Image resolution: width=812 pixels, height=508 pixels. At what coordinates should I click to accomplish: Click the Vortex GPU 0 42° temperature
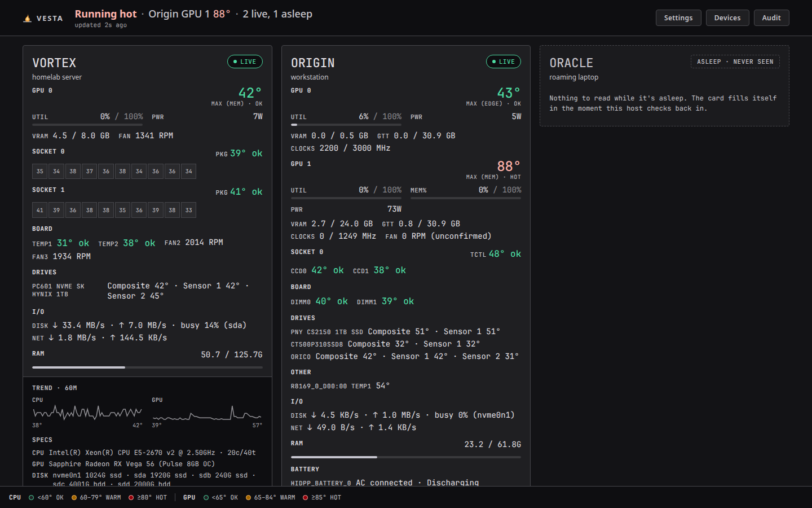click(250, 93)
